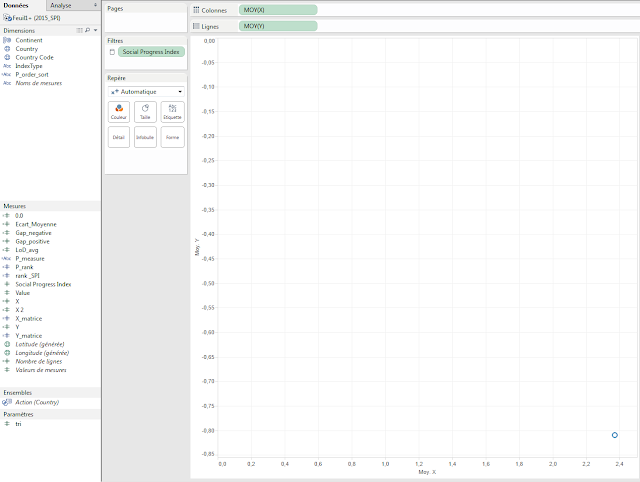This screenshot has width=640, height=482.
Task: Select the Gap_positive measure
Action: click(x=33, y=241)
